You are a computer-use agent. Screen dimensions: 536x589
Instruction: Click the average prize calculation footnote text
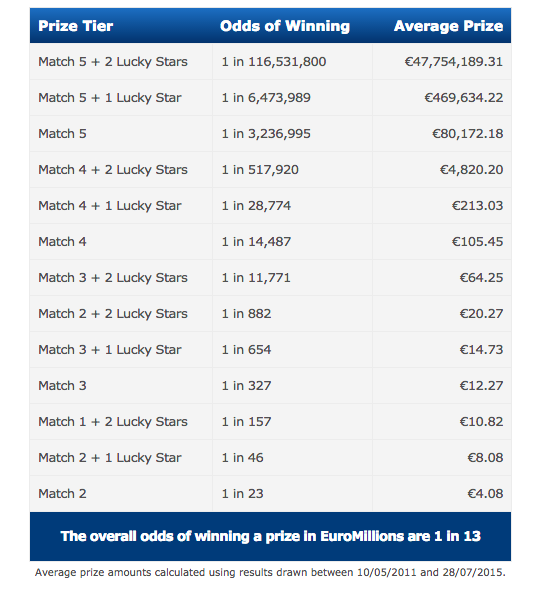270,572
